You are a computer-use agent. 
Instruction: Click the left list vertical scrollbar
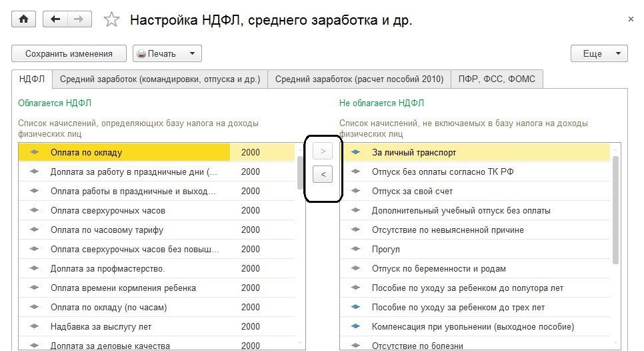click(x=301, y=173)
